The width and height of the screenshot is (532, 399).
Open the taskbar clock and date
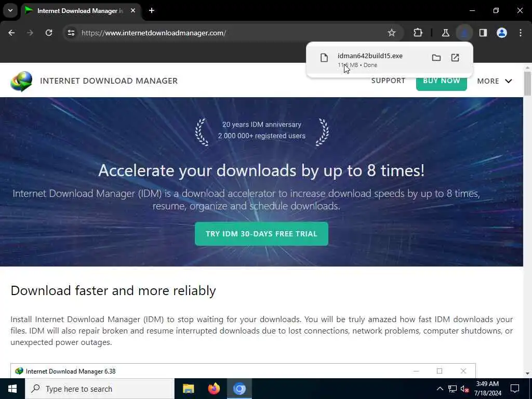[487, 389]
